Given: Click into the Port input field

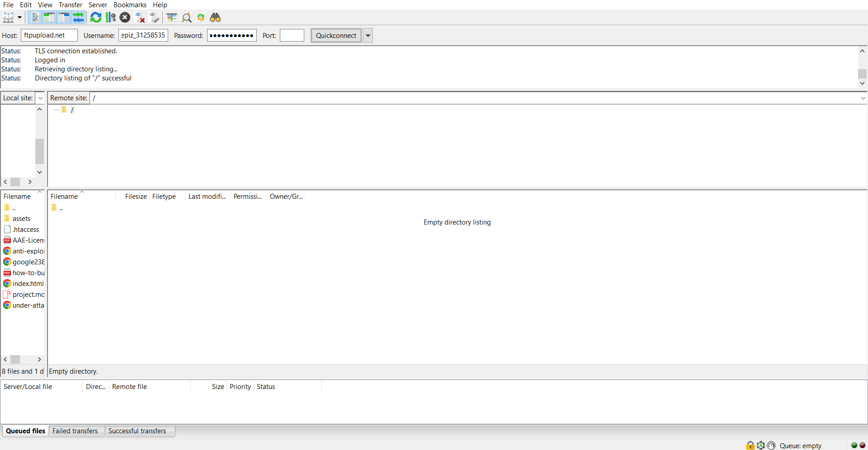Looking at the screenshot, I should [292, 36].
